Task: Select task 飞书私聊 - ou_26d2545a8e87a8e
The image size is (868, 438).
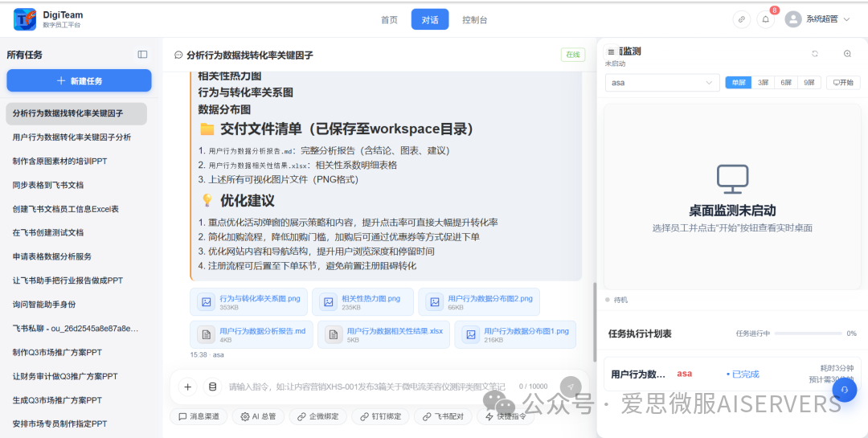Action: tap(76, 329)
